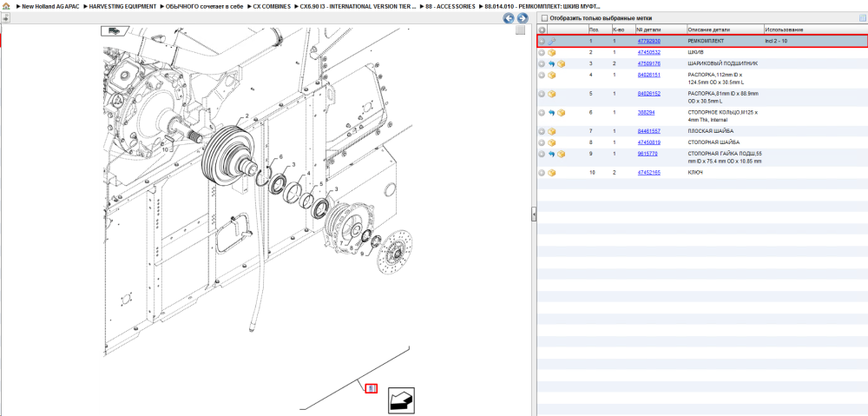Open part number 9615770 link

point(648,153)
